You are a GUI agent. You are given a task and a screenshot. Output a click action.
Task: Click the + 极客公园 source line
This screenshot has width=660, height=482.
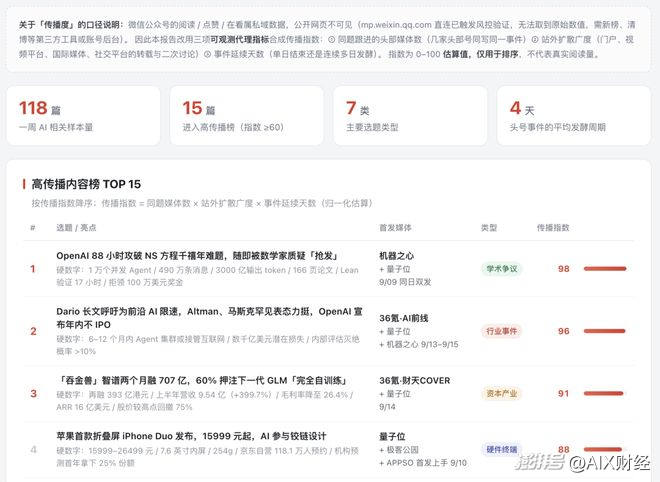399,450
